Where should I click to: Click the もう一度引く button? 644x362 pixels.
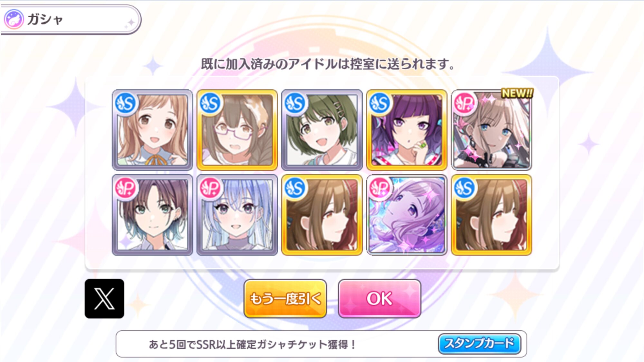click(285, 298)
